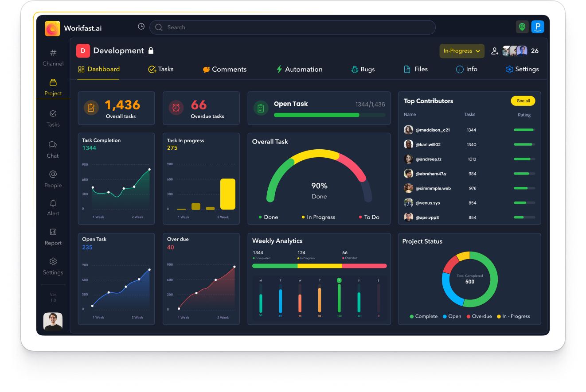Click the Workfast.ai logo icon
This screenshot has height=392, width=586.
[52, 28]
